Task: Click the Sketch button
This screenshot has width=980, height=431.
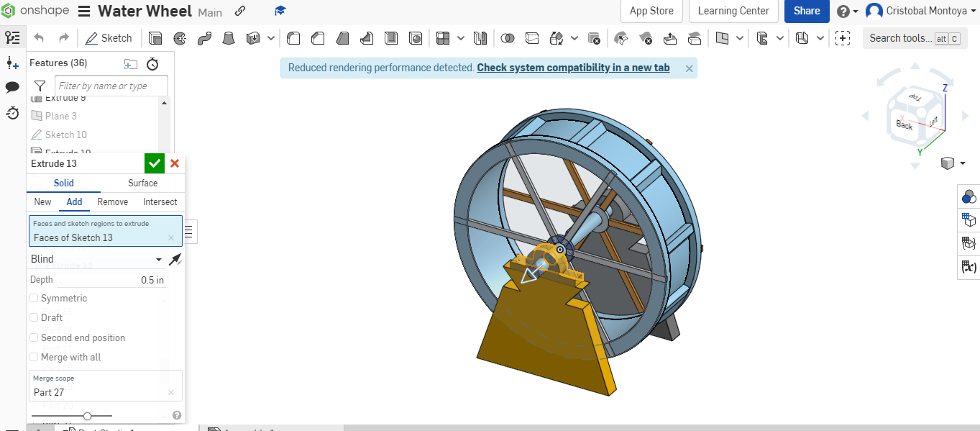Action: click(109, 38)
